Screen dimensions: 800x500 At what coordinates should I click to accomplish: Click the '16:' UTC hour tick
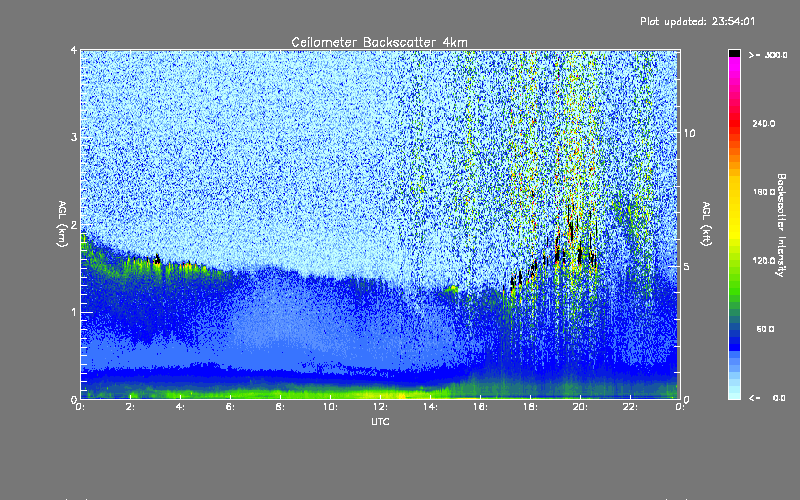pos(480,407)
